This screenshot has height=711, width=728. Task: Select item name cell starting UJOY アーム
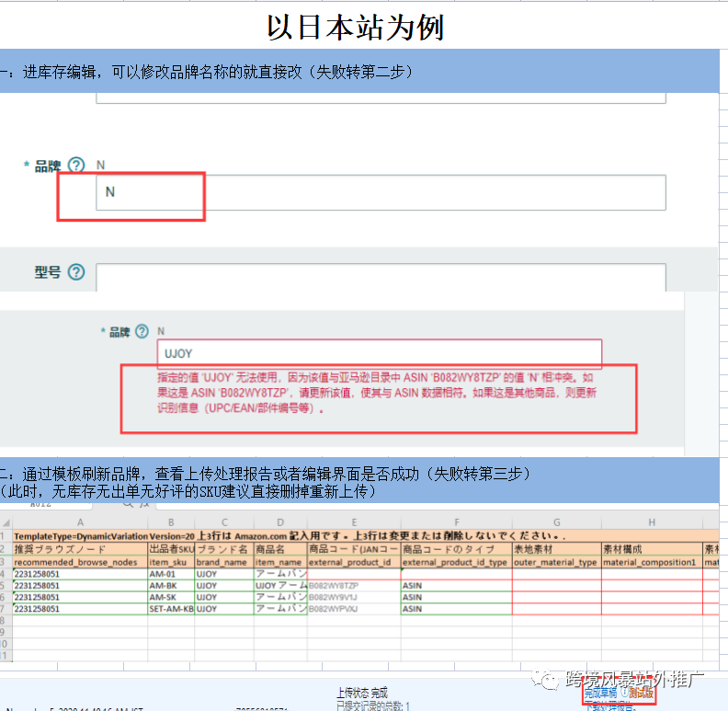pos(280,586)
